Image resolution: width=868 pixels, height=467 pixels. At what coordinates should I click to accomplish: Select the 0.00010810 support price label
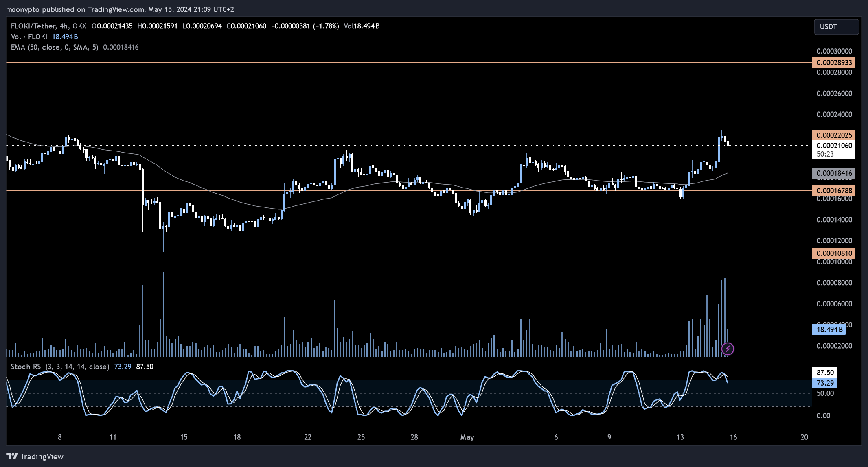834,253
